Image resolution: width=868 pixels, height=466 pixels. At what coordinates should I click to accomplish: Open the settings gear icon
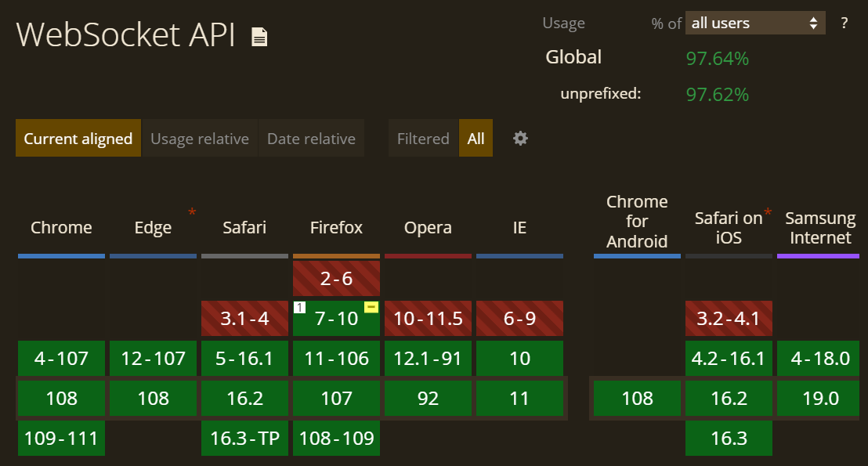point(520,138)
